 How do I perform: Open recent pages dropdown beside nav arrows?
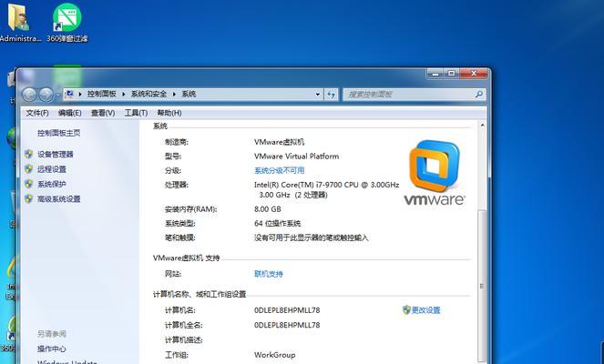click(57, 95)
